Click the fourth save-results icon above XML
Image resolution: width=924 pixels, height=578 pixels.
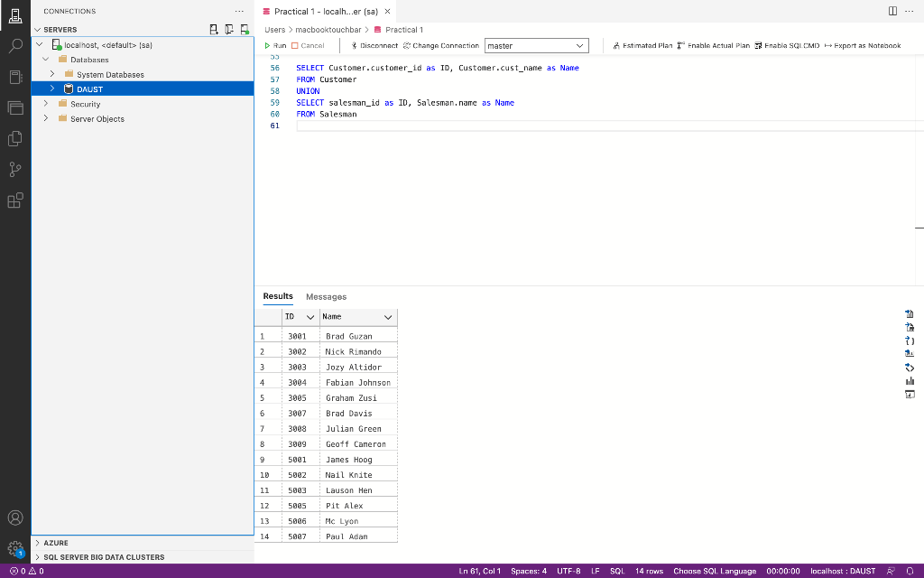910,354
